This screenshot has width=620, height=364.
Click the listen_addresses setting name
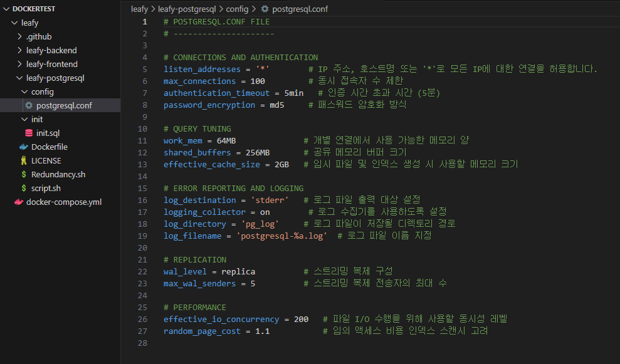pyautogui.click(x=202, y=69)
